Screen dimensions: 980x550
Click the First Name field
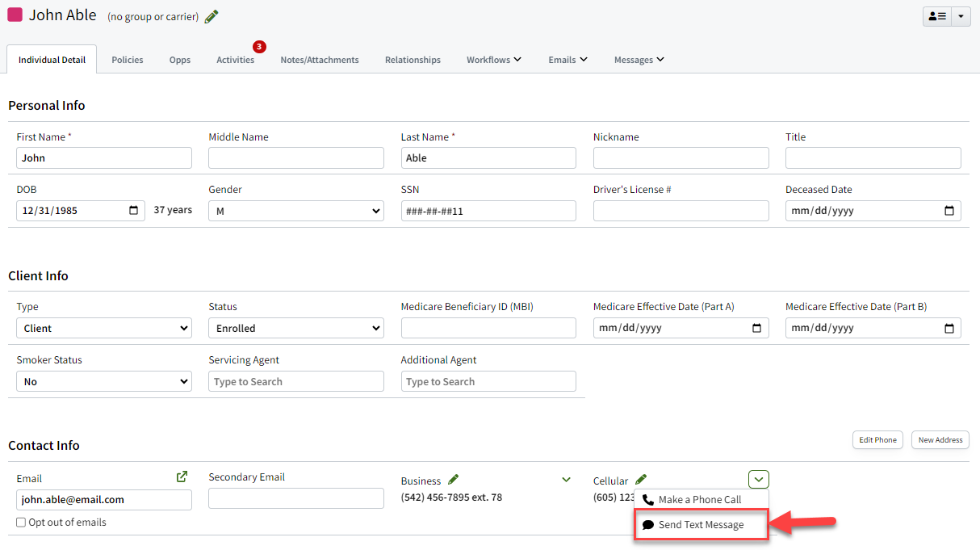pos(104,157)
